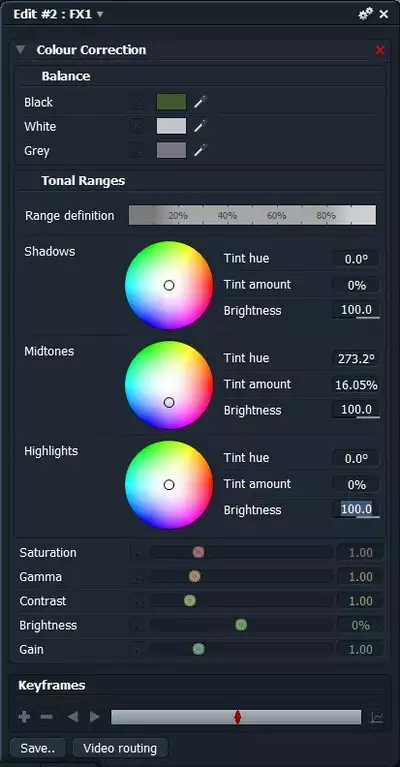Click the Black colour swatch
This screenshot has width=400, height=767.
pyautogui.click(x=171, y=102)
